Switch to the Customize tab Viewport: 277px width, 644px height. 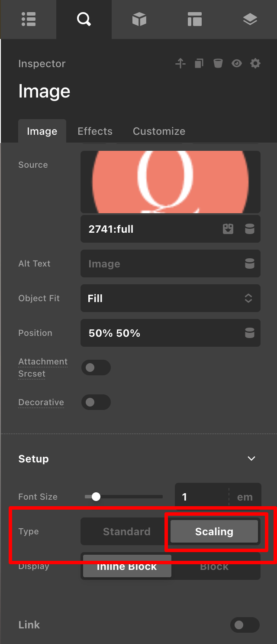[159, 131]
